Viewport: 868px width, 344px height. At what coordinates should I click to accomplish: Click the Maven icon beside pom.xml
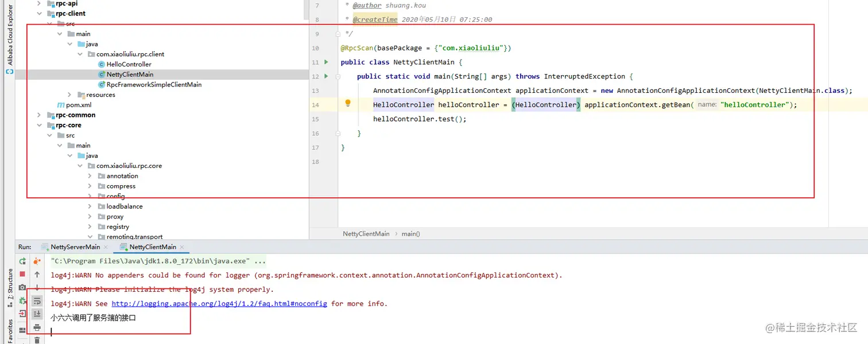tap(61, 105)
